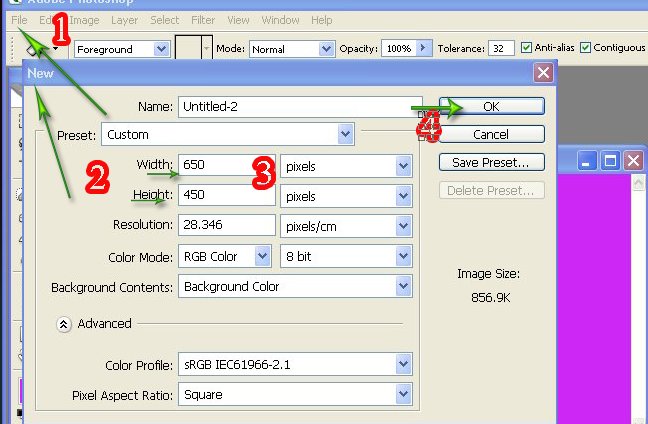
Task: Click the 856.9K image size value
Action: click(491, 298)
